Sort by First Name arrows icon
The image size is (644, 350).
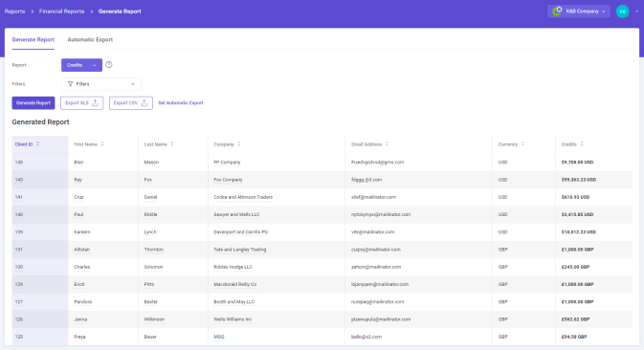pos(102,144)
